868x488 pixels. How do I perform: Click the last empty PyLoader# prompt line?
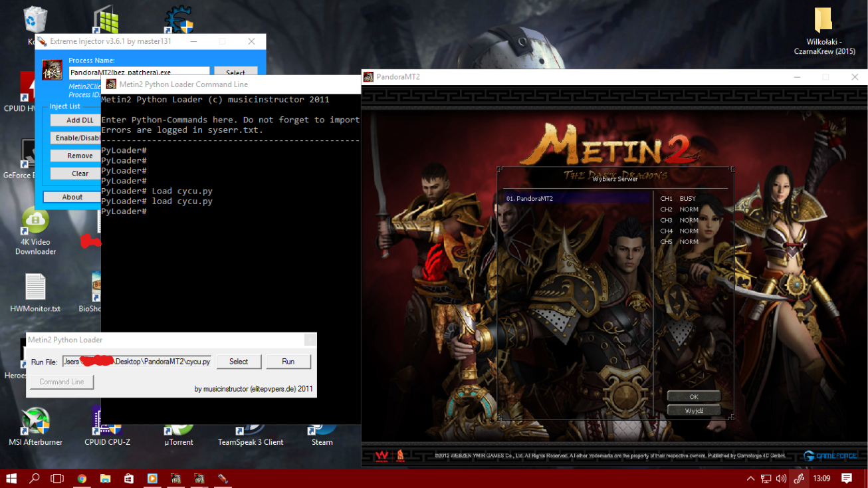[x=124, y=211]
